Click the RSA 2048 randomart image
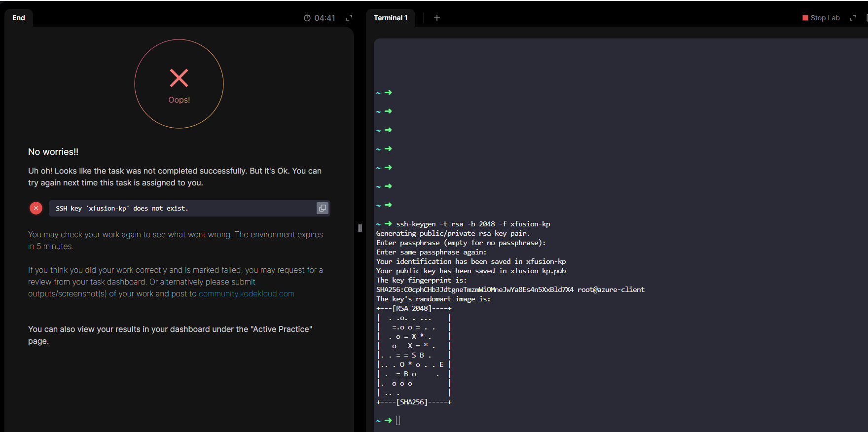This screenshot has width=868, height=432. (x=414, y=355)
